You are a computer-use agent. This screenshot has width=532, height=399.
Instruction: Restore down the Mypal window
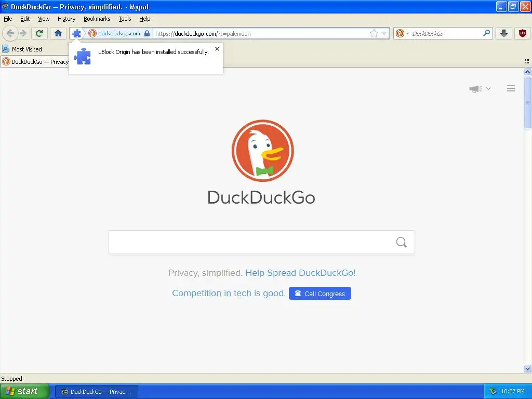coord(513,6)
